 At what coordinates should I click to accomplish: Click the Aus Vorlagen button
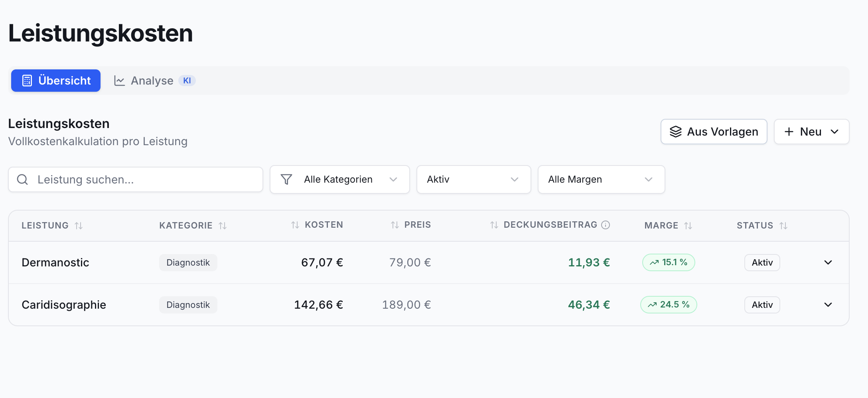coord(714,132)
